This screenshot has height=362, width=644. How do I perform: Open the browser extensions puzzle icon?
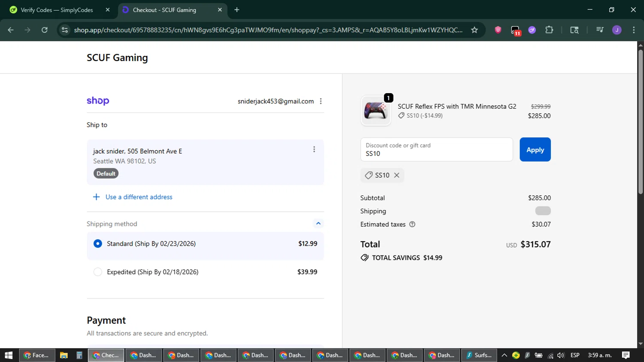tap(549, 30)
